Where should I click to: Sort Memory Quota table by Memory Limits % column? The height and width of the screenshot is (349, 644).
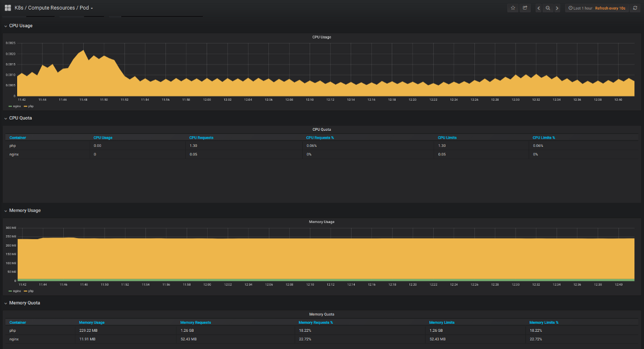[x=544, y=322]
